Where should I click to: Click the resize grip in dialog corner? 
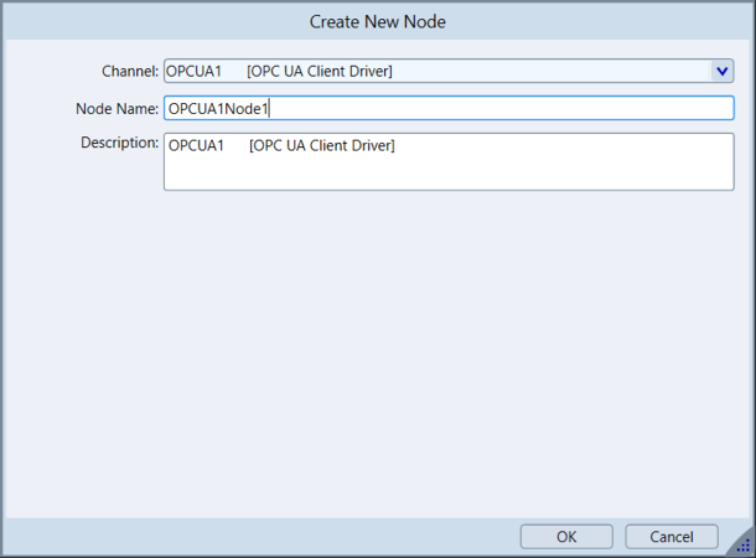pyautogui.click(x=742, y=546)
